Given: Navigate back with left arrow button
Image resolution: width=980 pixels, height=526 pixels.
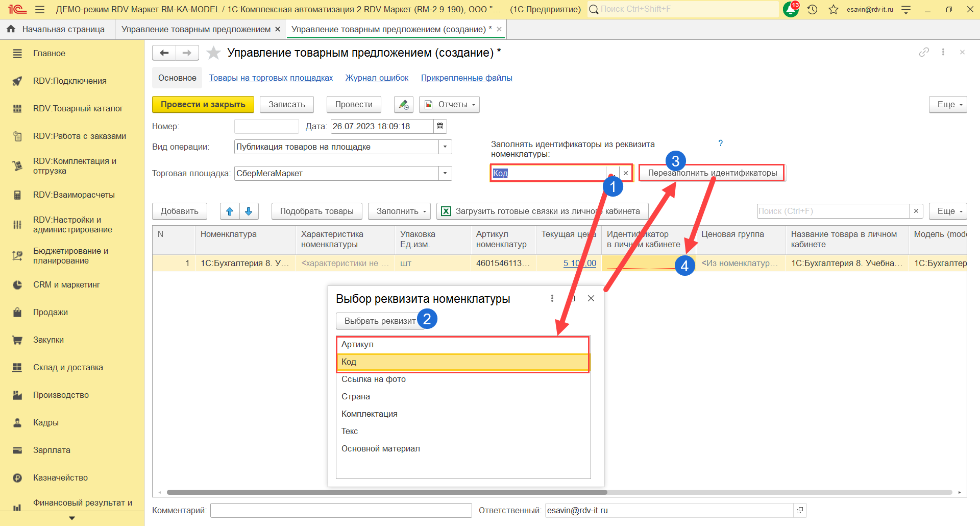Looking at the screenshot, I should [x=164, y=53].
